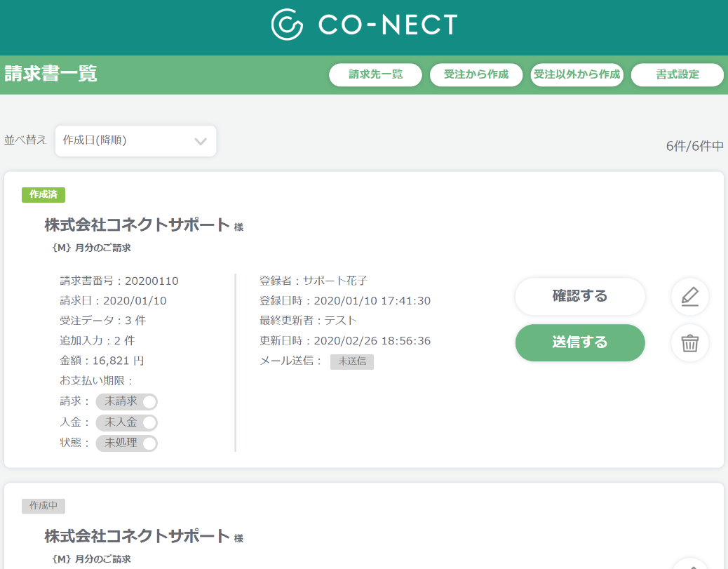Click 請求書番号：20200110 text
Viewport: 728px width, 569px height.
coord(119,281)
